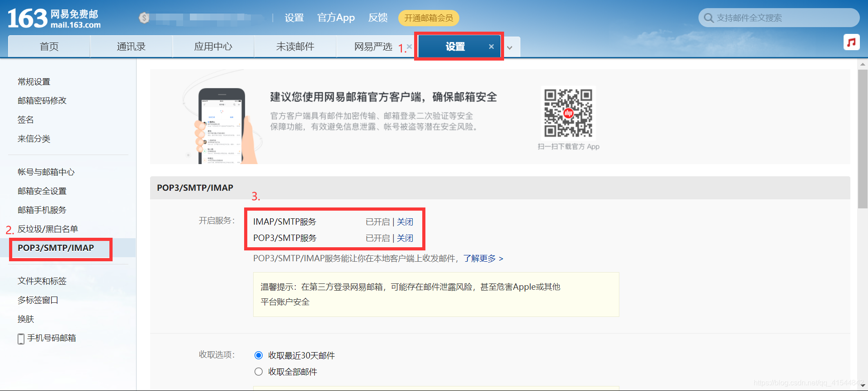Screen dimensions: 868x391
Task: Click the 建议您使用网易邮箱官方客户端 heading
Action: (x=383, y=97)
